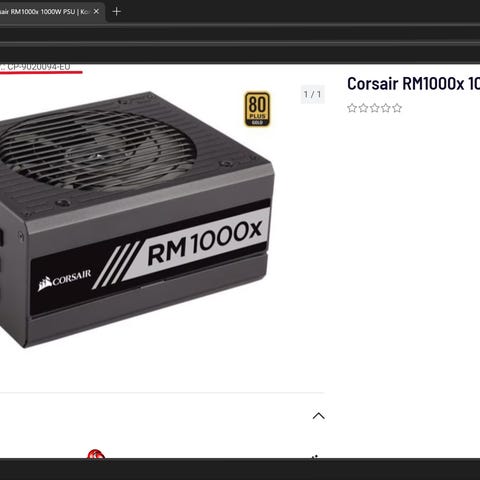Set the rating to two stars
The height and width of the screenshot is (480, 480).
pyautogui.click(x=363, y=108)
